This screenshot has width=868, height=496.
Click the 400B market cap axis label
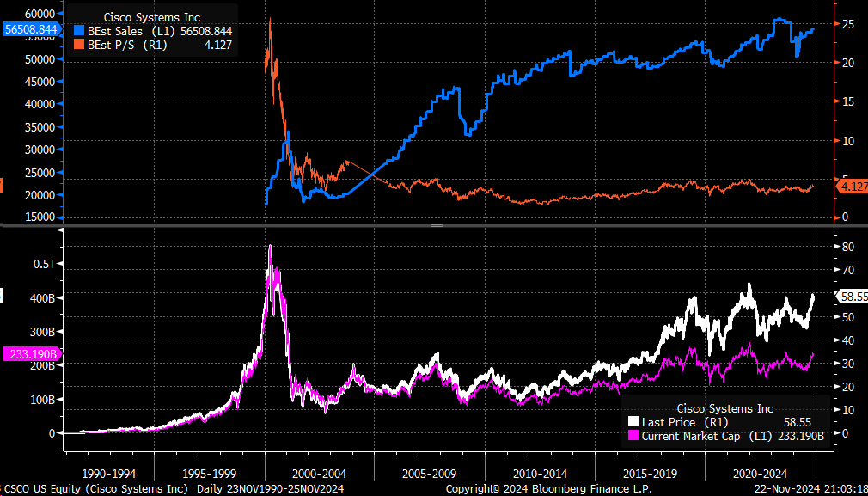pyautogui.click(x=41, y=297)
